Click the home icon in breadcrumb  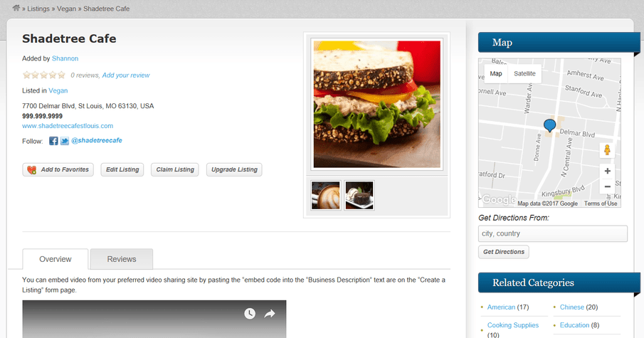point(16,8)
